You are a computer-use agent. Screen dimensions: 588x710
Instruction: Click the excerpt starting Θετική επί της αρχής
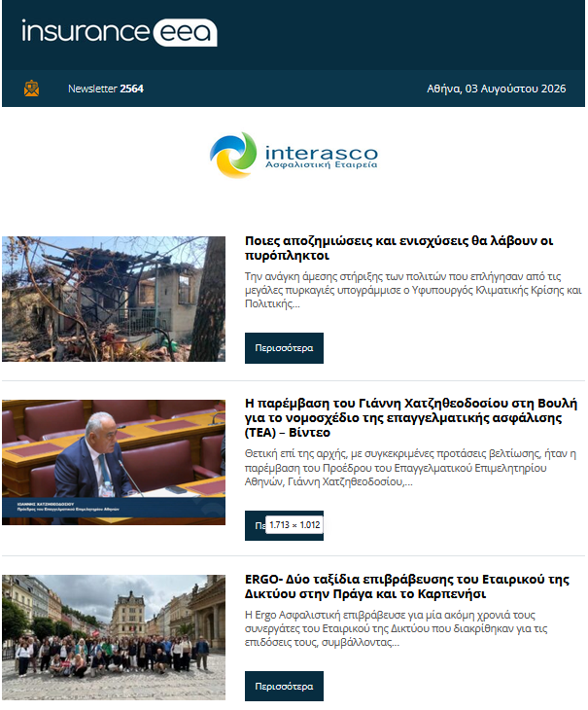(x=411, y=467)
